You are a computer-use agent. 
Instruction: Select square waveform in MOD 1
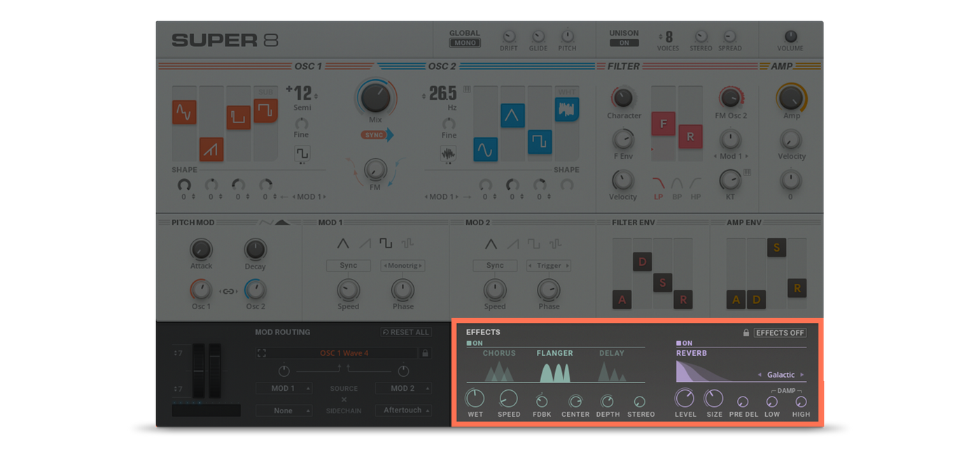[386, 244]
